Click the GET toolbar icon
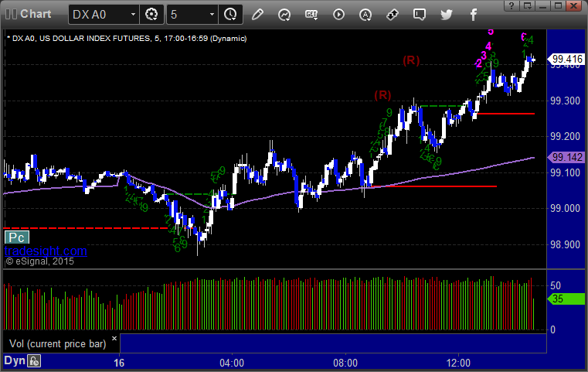The height and width of the screenshot is (372, 588). pos(311,15)
